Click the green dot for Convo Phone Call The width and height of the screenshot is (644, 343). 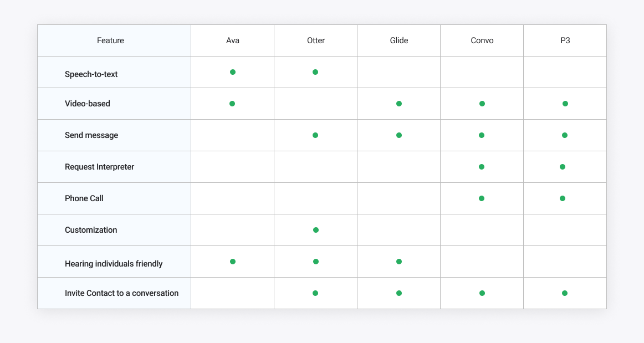tap(482, 198)
